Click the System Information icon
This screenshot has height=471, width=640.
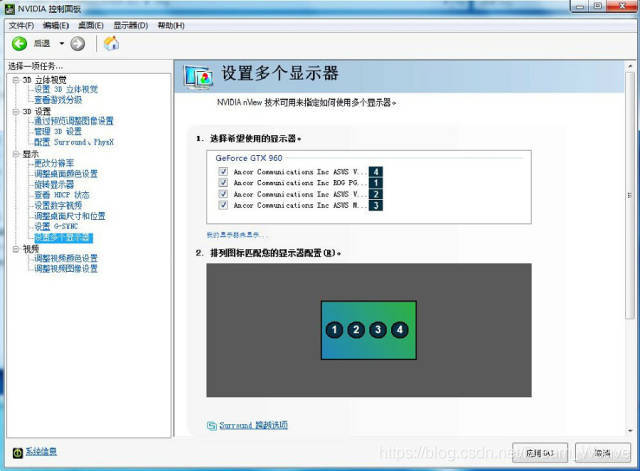pos(18,453)
